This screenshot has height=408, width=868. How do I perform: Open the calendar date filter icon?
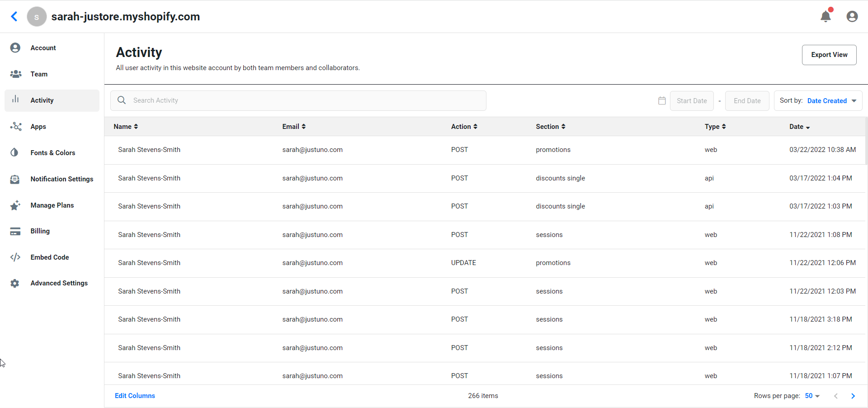click(x=662, y=100)
